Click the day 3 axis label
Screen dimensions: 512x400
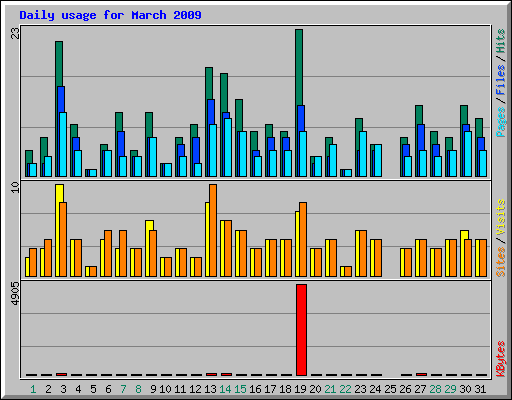click(x=63, y=389)
